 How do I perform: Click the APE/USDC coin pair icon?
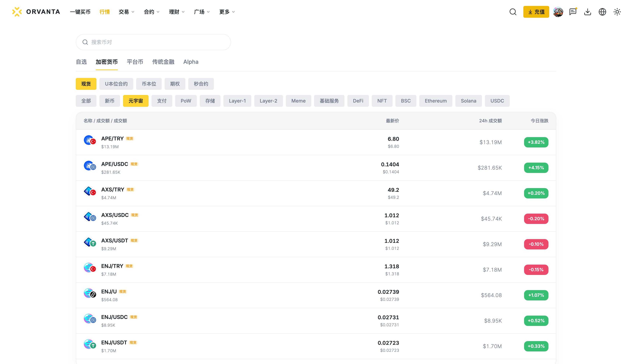point(90,166)
